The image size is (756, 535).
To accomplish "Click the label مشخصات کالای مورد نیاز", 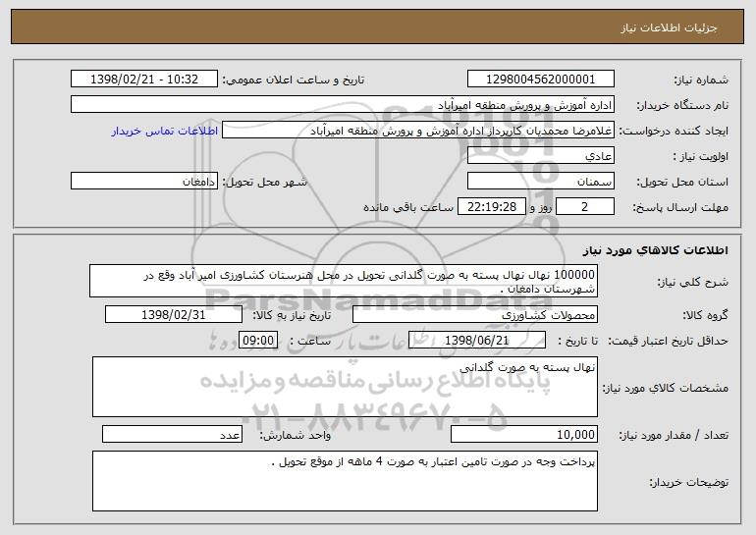I will click(x=666, y=388).
